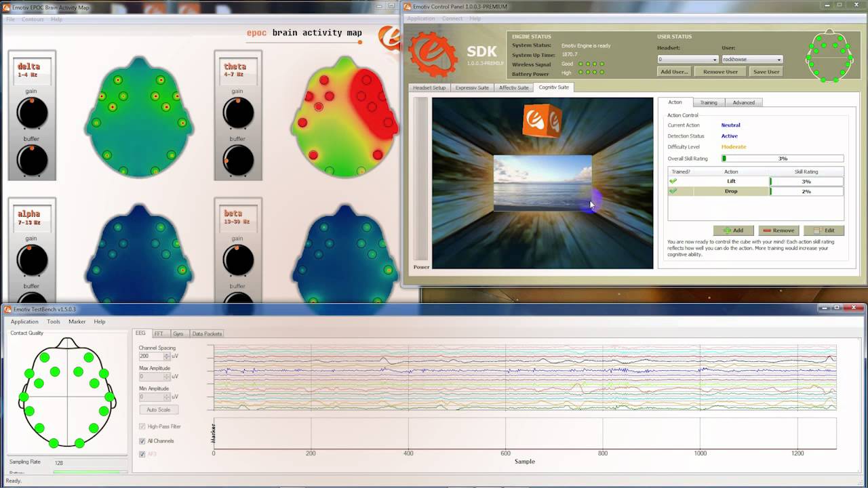Click the Add User... button
The image size is (868, 488).
(674, 71)
